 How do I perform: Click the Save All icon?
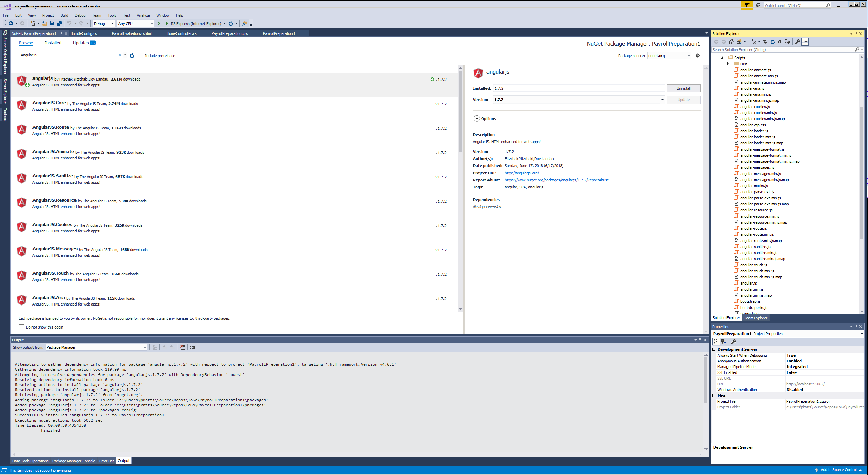pyautogui.click(x=59, y=23)
